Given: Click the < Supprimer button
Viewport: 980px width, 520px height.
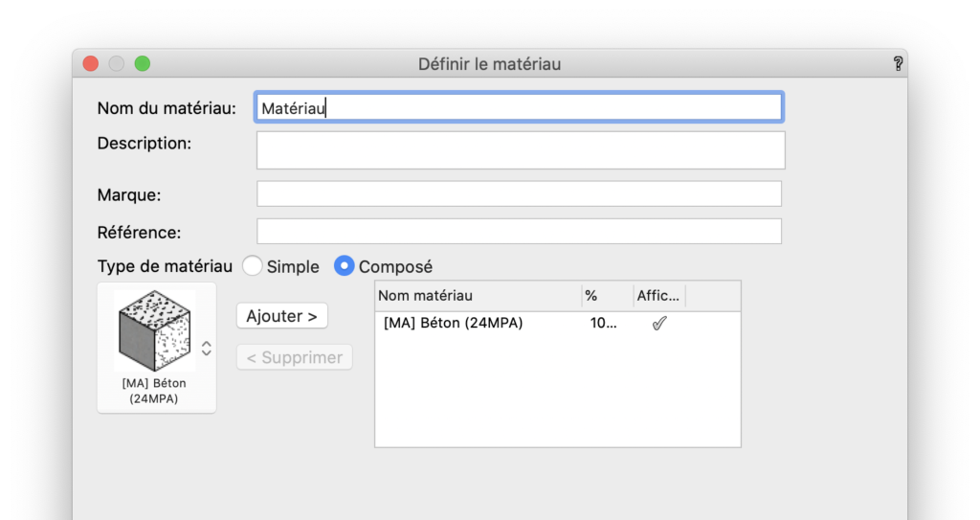Looking at the screenshot, I should pos(295,357).
